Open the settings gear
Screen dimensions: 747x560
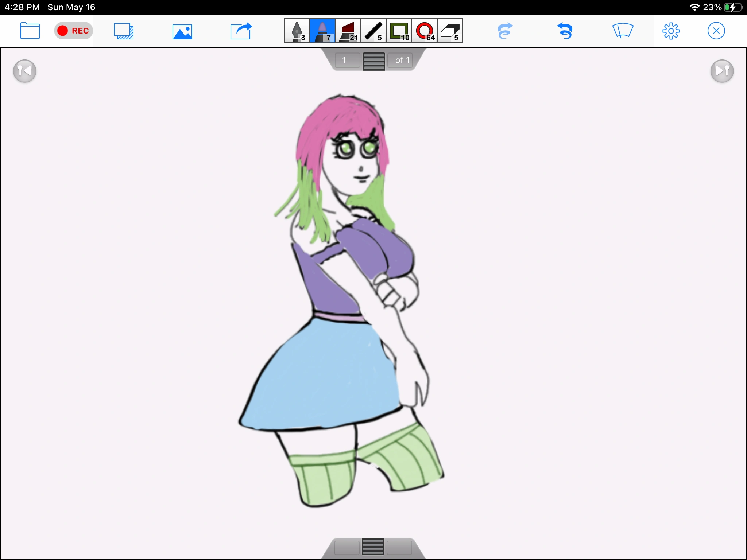(670, 31)
